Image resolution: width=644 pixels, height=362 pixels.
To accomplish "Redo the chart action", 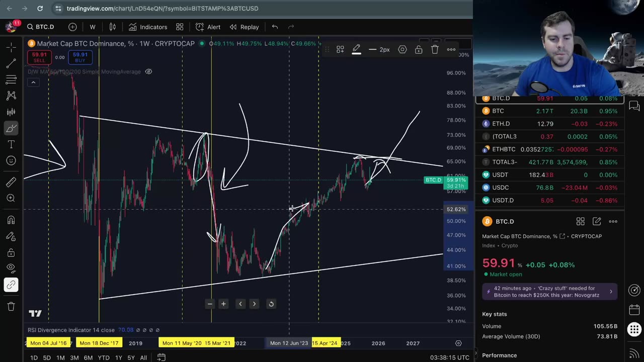I will coord(291,27).
